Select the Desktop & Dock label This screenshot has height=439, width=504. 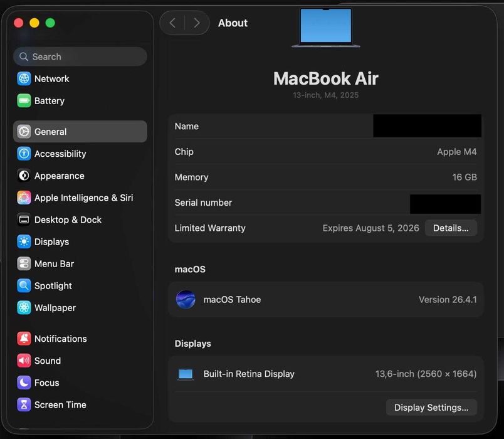coord(68,219)
